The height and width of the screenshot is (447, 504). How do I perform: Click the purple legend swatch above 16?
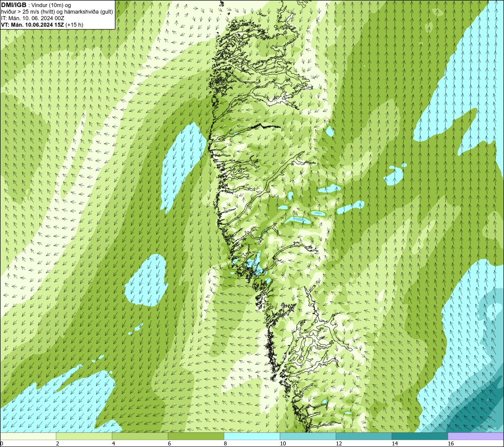point(476,436)
